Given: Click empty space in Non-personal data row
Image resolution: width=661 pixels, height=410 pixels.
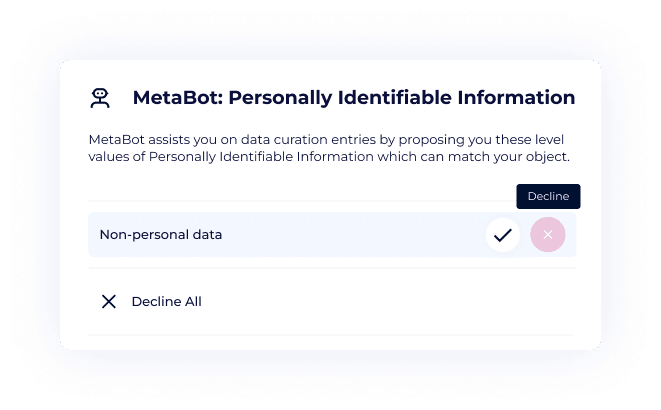Looking at the screenshot, I should pos(350,235).
